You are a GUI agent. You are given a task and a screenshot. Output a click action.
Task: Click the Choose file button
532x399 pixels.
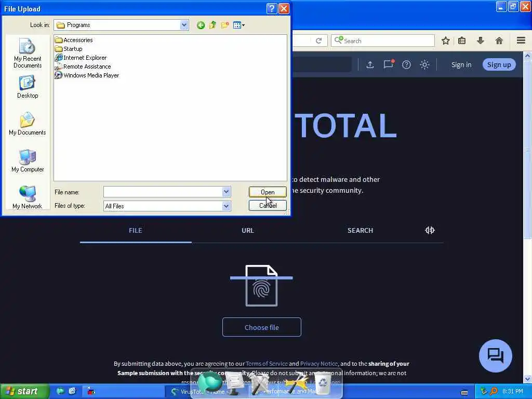click(x=262, y=327)
